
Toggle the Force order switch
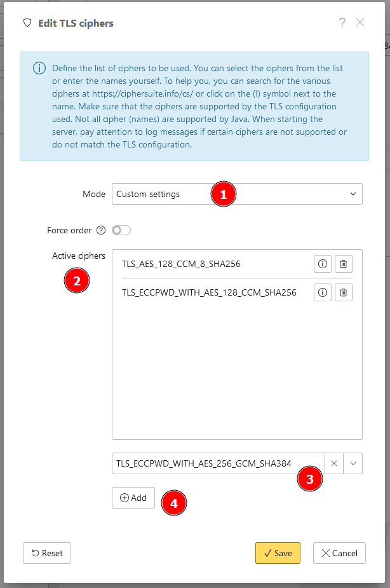pyautogui.click(x=121, y=230)
